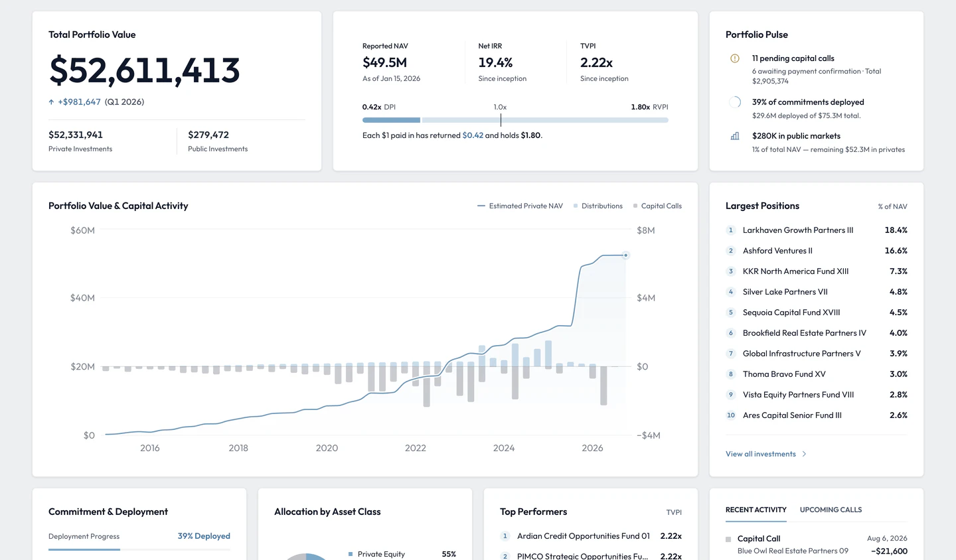Click the gray square icon beside Capital Call activity
This screenshot has height=560, width=956.
pos(728,539)
